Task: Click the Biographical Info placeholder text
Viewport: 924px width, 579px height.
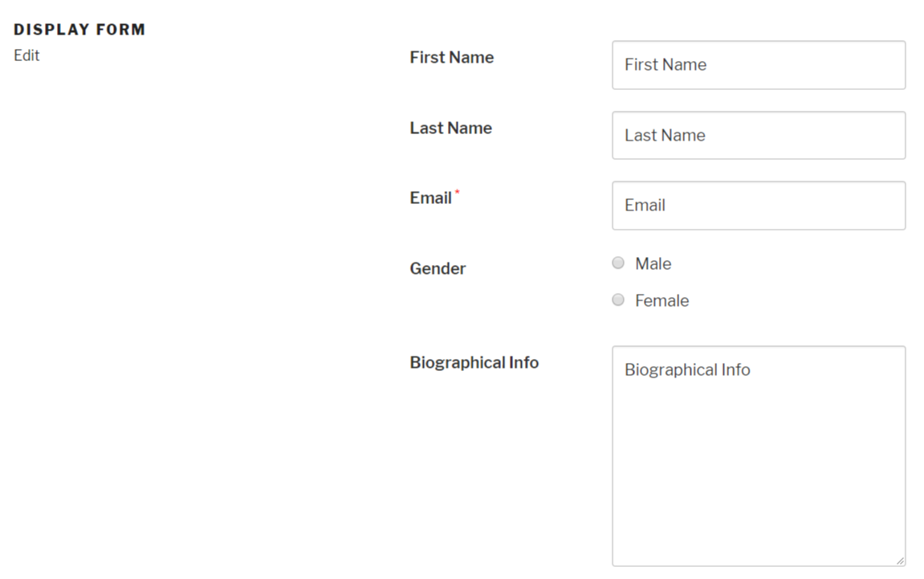Action: click(687, 369)
